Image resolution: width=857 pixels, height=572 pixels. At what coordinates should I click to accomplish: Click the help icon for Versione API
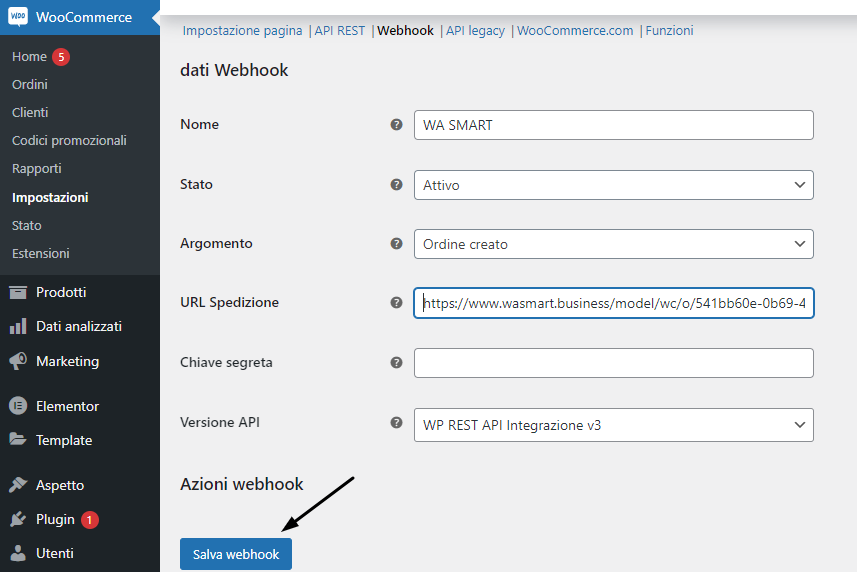396,423
